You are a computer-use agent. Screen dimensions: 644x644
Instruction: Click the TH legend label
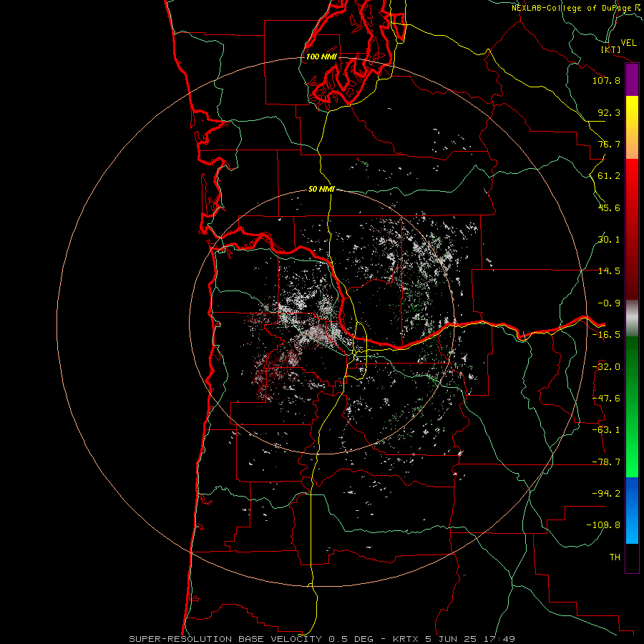click(615, 557)
